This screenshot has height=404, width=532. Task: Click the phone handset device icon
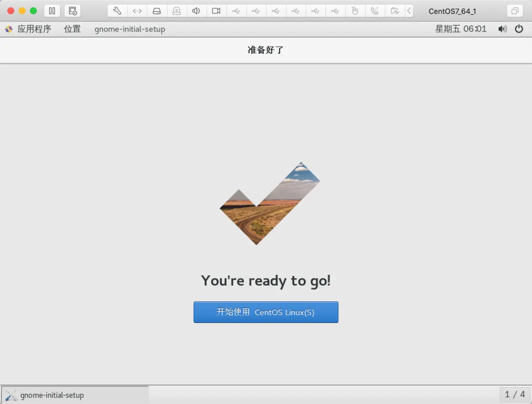[375, 11]
